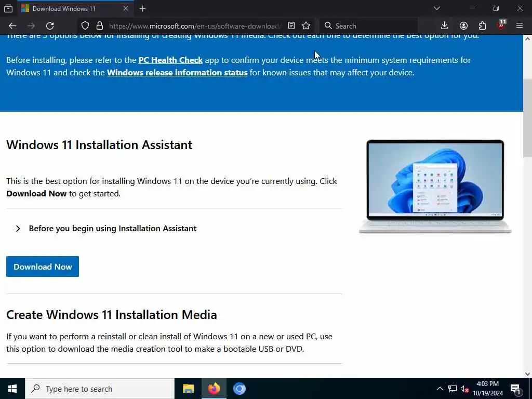Show hidden system tray icons
Image resolution: width=532 pixels, height=399 pixels.
click(x=440, y=389)
